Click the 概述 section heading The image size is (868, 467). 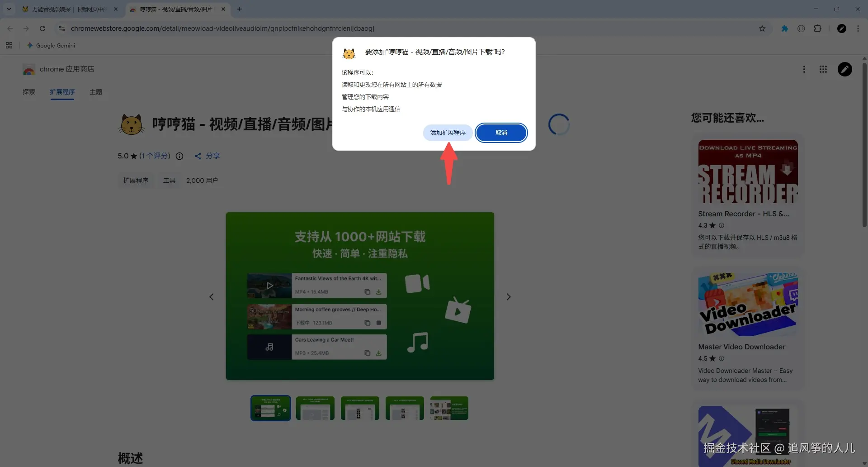130,458
